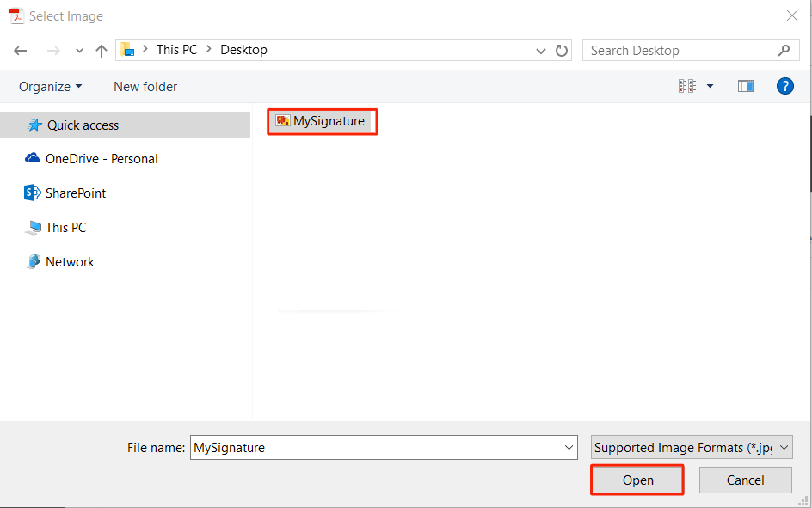Screen dimensions: 812x508
Task: Click the Back navigation arrow
Action: pyautogui.click(x=21, y=51)
